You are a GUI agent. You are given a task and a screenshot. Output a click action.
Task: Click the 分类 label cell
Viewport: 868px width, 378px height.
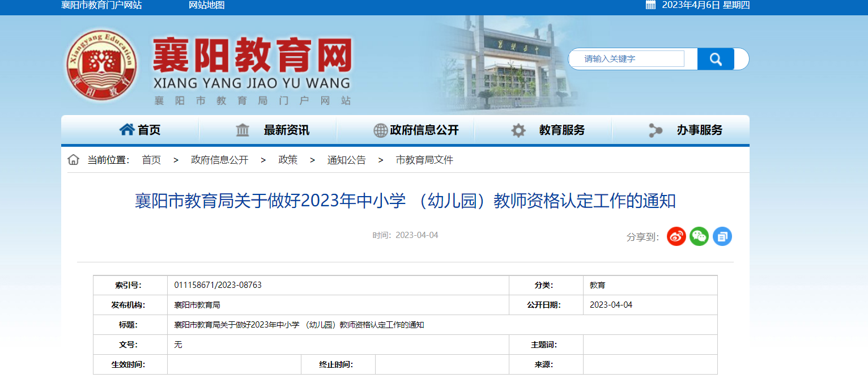[546, 285]
